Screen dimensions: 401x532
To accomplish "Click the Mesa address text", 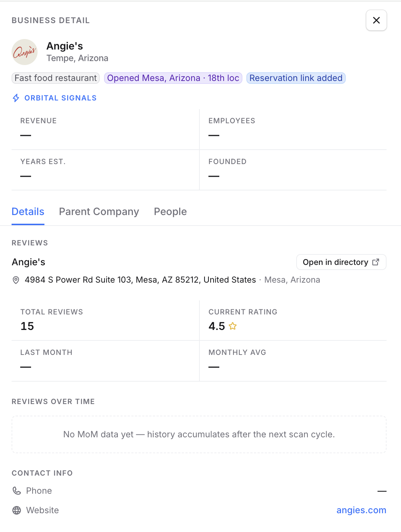I will point(140,280).
